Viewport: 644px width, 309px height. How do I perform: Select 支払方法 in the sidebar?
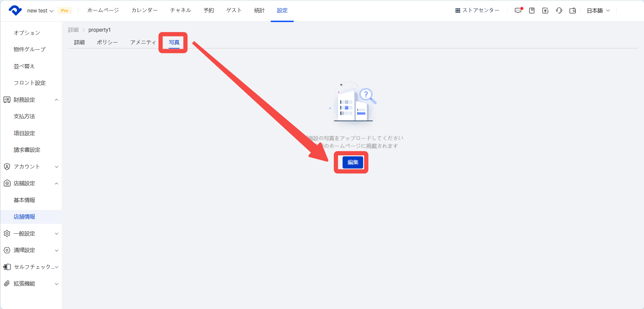click(24, 116)
